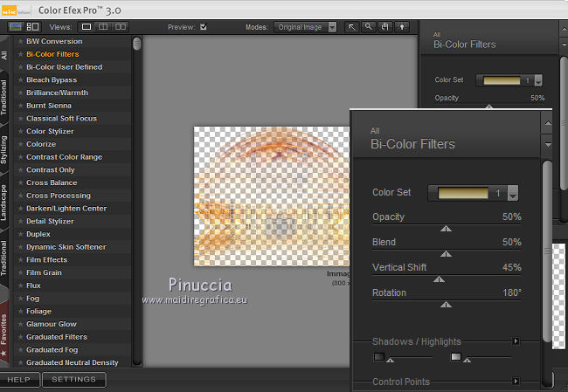This screenshot has height=392, width=568.
Task: Select the Dynamic Skin Softener filter
Action: click(66, 247)
